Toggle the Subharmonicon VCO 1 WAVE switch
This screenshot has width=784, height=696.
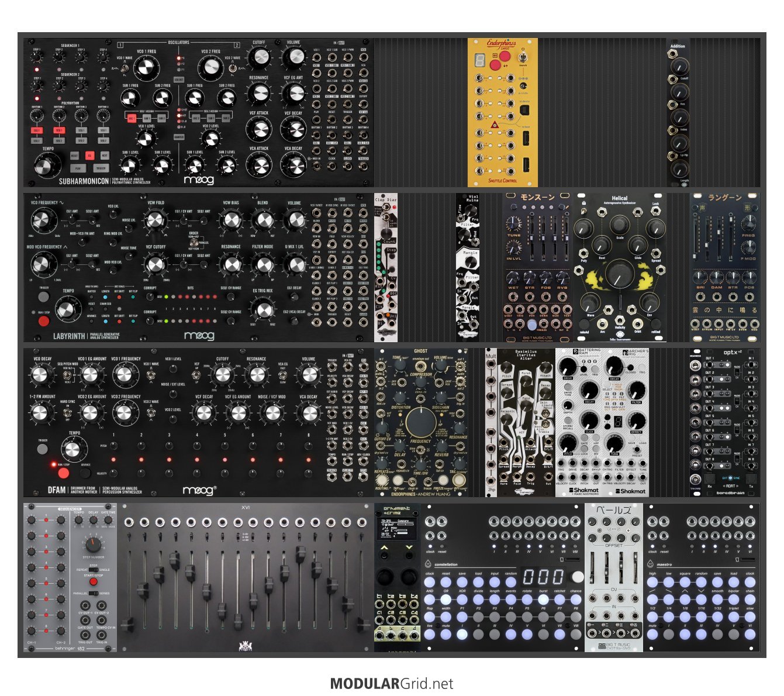click(125, 68)
